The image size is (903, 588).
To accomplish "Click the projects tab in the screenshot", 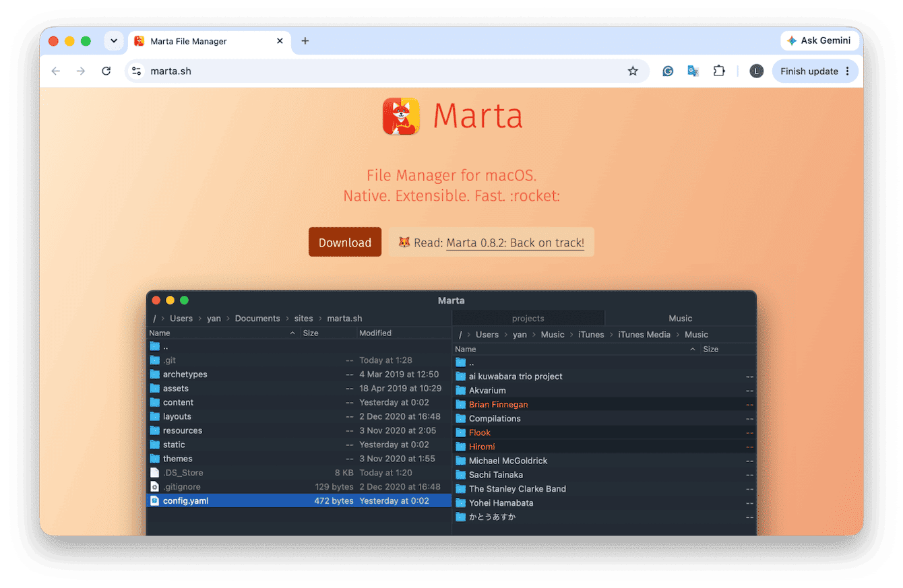I will 528,318.
